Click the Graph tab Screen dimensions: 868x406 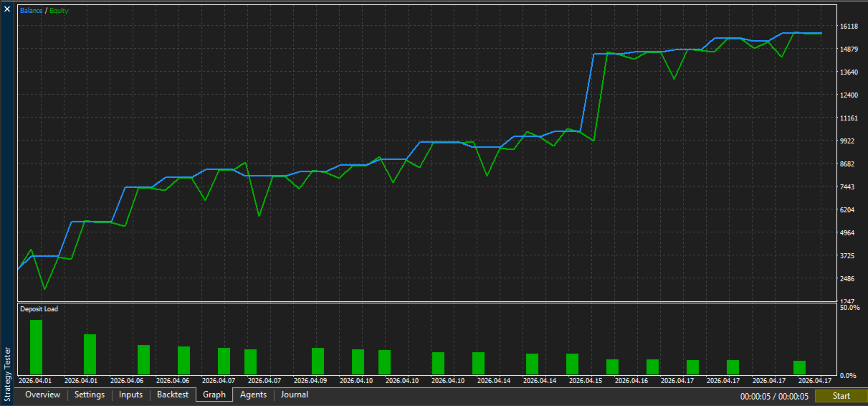point(214,395)
